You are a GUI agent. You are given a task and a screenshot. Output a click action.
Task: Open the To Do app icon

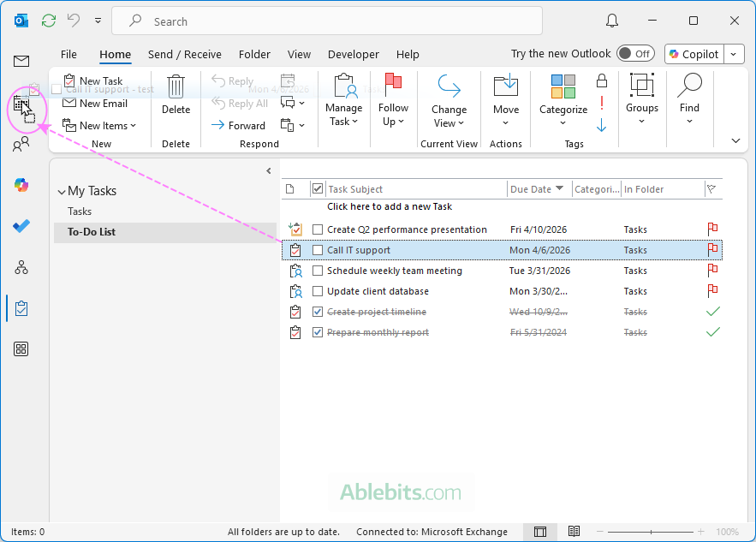[21, 226]
